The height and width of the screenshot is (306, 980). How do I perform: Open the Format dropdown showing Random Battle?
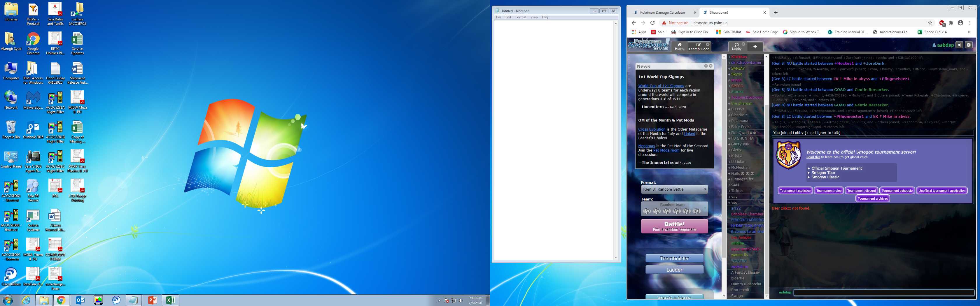674,189
